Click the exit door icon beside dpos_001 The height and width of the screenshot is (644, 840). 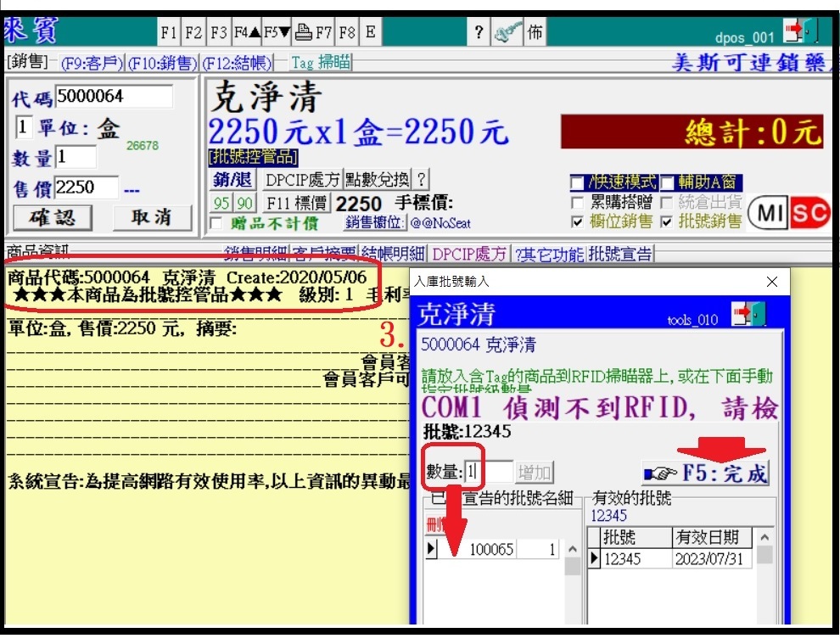point(799,32)
